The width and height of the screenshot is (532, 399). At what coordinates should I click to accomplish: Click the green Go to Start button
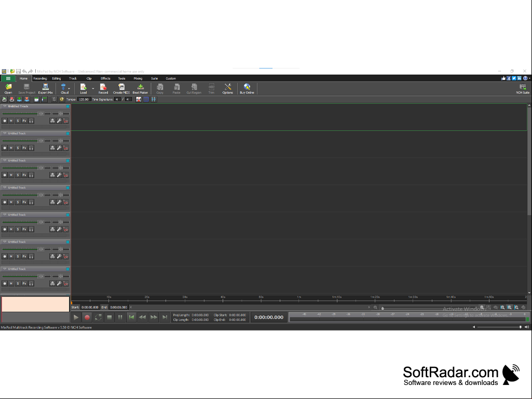click(x=131, y=317)
